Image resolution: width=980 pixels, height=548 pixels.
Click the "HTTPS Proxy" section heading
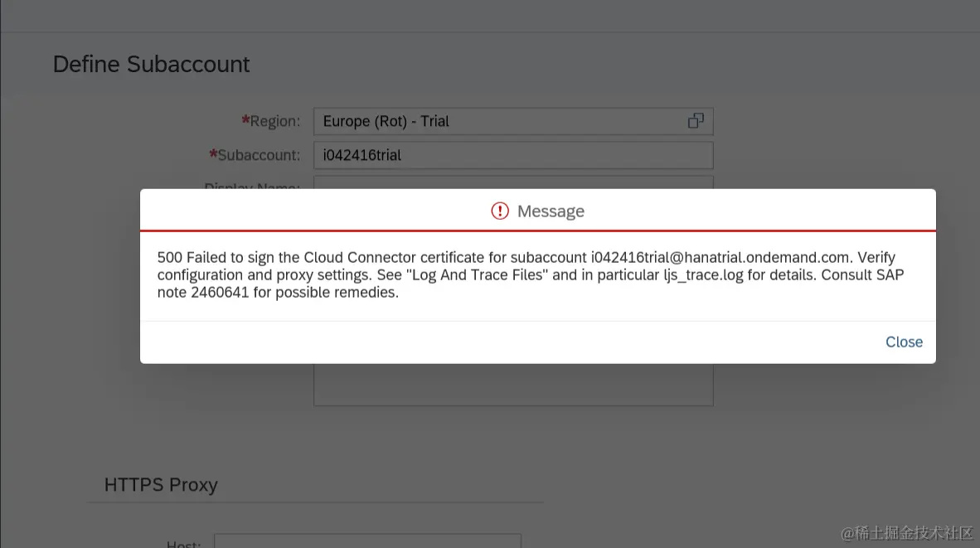pos(161,485)
